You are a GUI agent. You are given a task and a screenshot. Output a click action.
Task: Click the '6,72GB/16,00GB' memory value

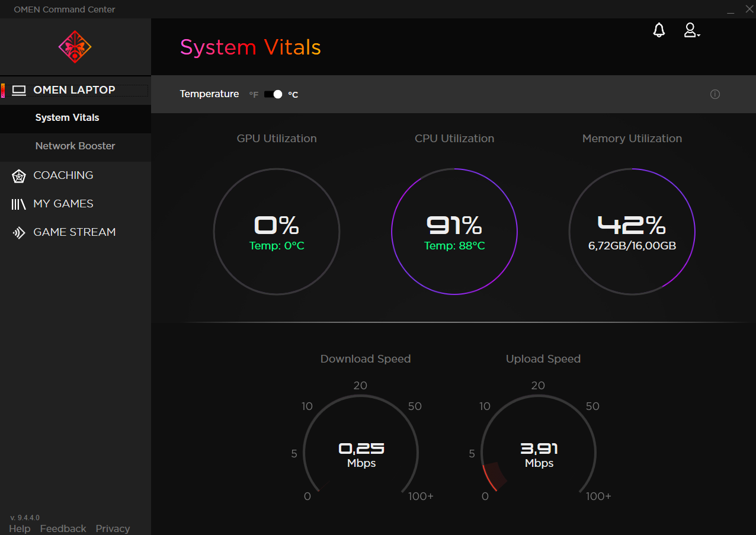tap(632, 246)
